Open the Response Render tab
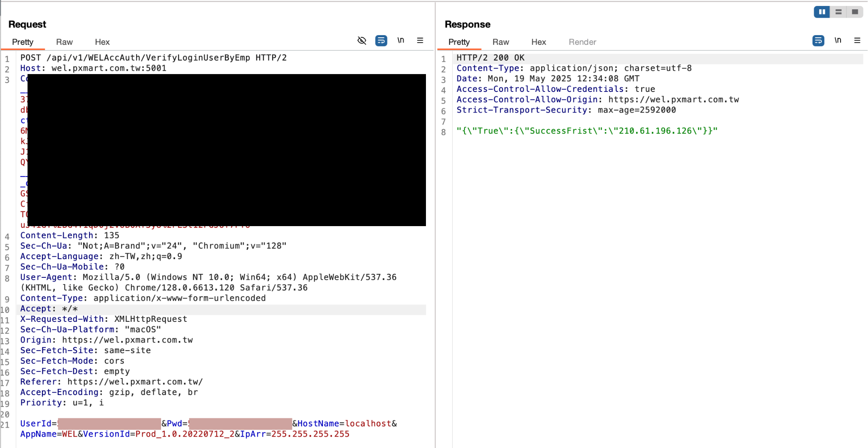 point(582,42)
